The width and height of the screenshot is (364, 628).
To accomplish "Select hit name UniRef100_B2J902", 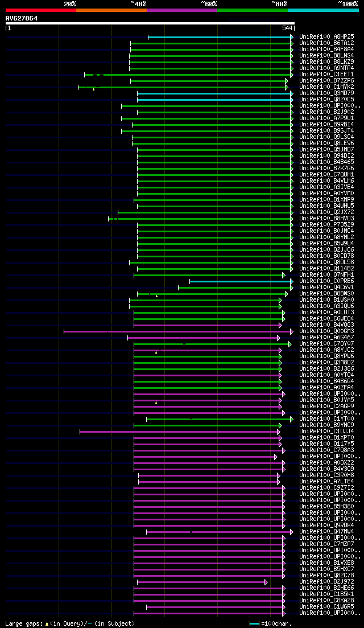I will [x=326, y=112].
